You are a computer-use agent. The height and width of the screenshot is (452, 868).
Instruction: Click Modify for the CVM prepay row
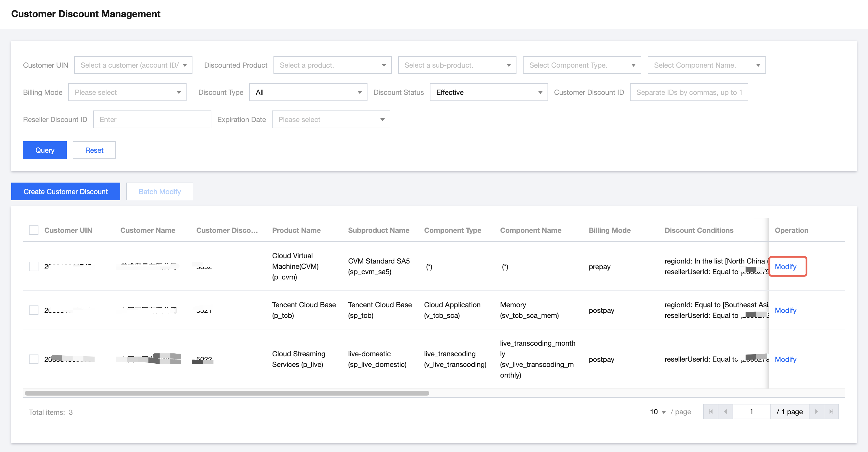point(785,266)
